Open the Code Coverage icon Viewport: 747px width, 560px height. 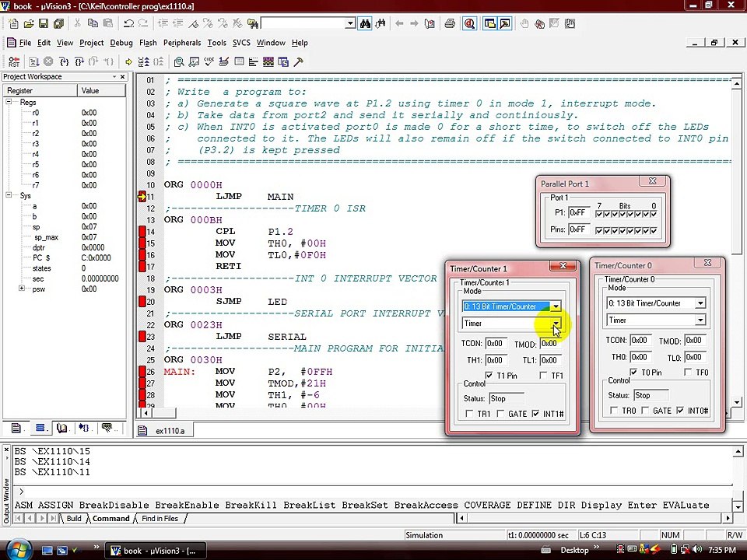209,61
